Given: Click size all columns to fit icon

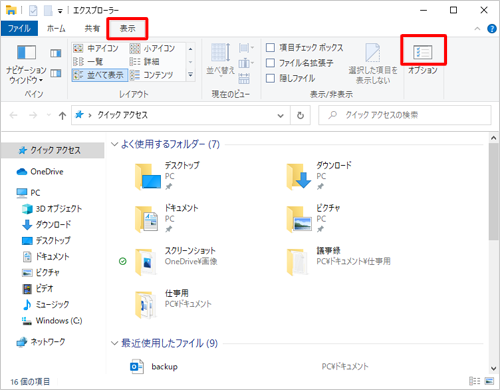Looking at the screenshot, I should point(244,78).
